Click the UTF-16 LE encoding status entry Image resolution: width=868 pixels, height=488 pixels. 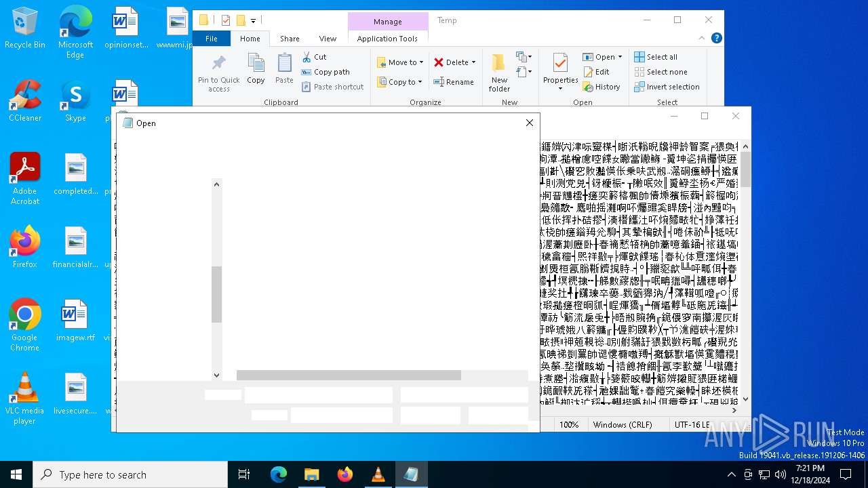(x=692, y=425)
